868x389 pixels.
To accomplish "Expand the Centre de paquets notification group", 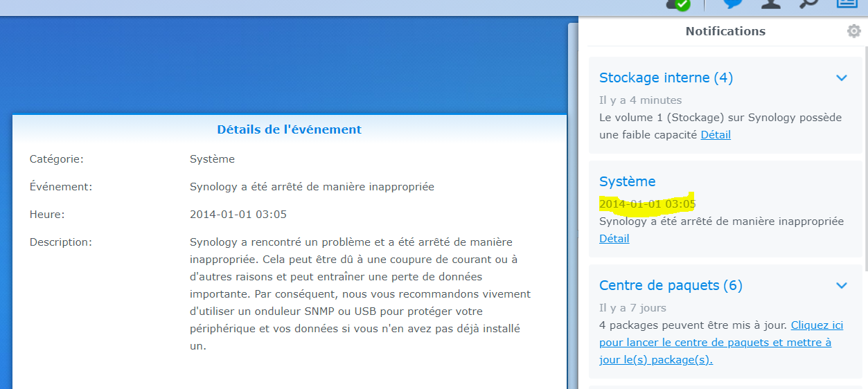I will point(842,285).
